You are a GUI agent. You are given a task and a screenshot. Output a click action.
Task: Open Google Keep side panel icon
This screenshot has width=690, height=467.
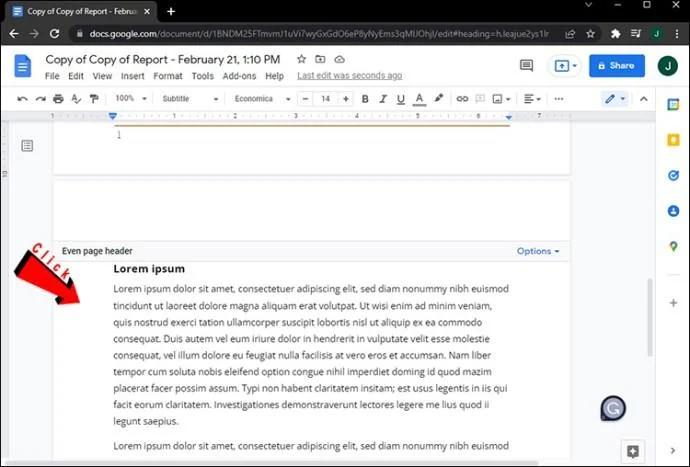click(673, 140)
